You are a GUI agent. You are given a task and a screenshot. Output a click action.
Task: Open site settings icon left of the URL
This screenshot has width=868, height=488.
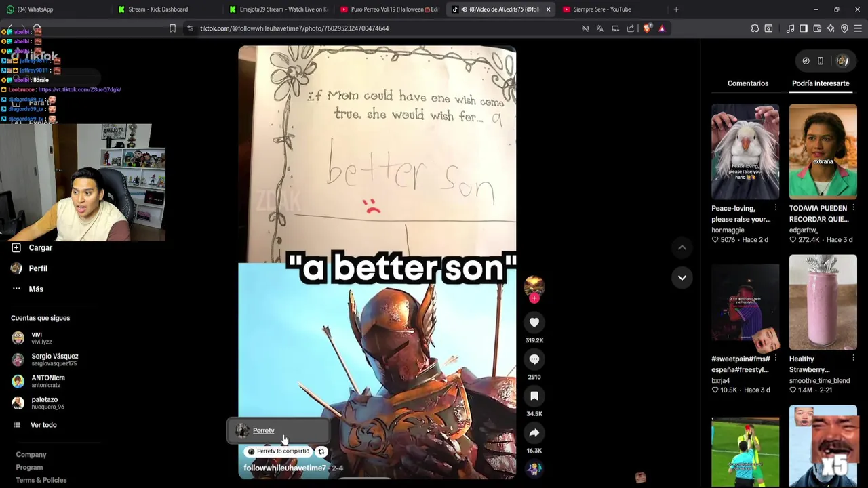[x=190, y=28]
